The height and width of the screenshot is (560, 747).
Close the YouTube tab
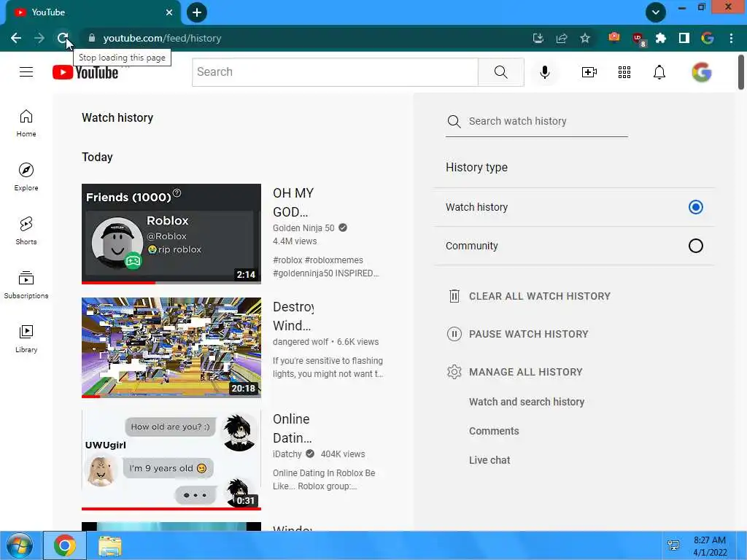pos(169,12)
